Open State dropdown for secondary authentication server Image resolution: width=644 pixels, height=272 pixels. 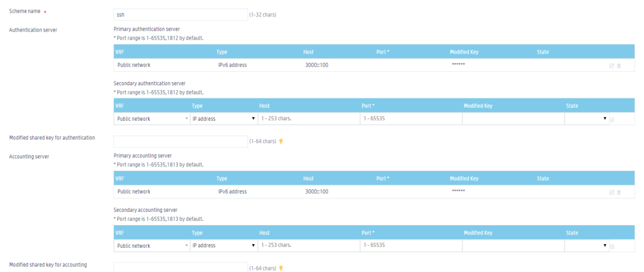587,119
